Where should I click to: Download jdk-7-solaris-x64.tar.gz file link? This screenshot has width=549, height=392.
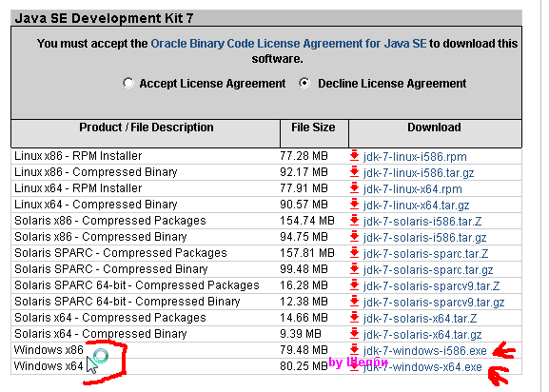coord(422,335)
